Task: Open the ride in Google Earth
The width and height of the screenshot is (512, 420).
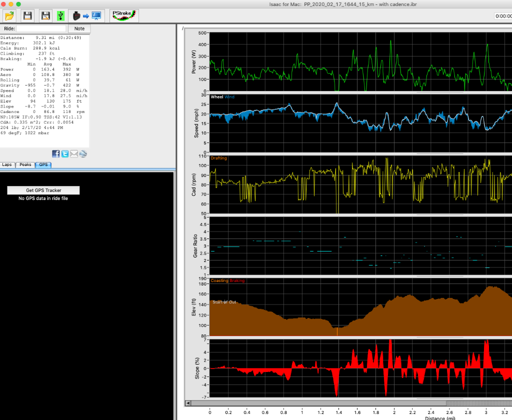Action: tap(82, 153)
